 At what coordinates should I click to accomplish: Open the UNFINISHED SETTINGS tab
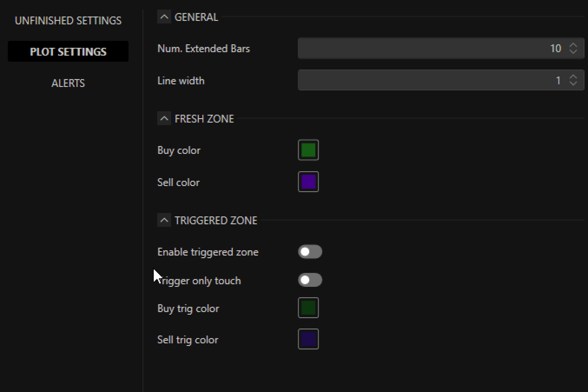pyautogui.click(x=68, y=20)
